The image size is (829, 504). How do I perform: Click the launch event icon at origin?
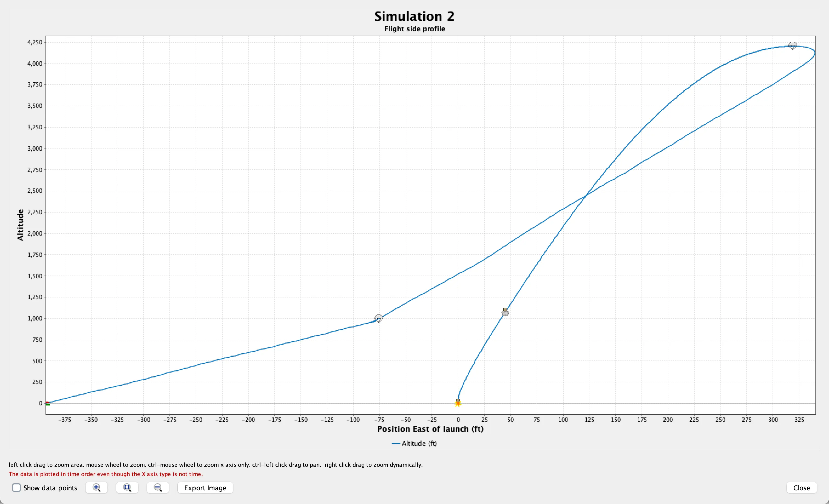pyautogui.click(x=458, y=403)
